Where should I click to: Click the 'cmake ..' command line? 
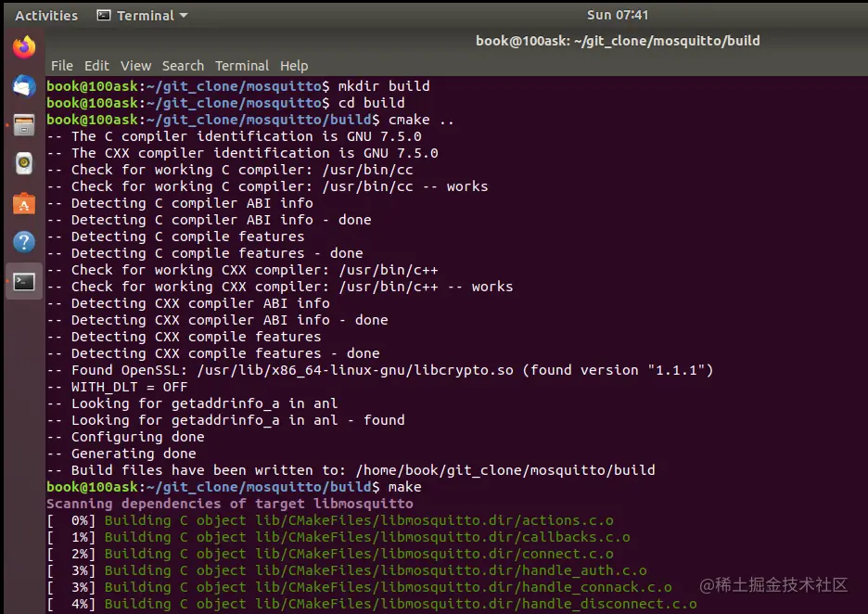pos(250,120)
